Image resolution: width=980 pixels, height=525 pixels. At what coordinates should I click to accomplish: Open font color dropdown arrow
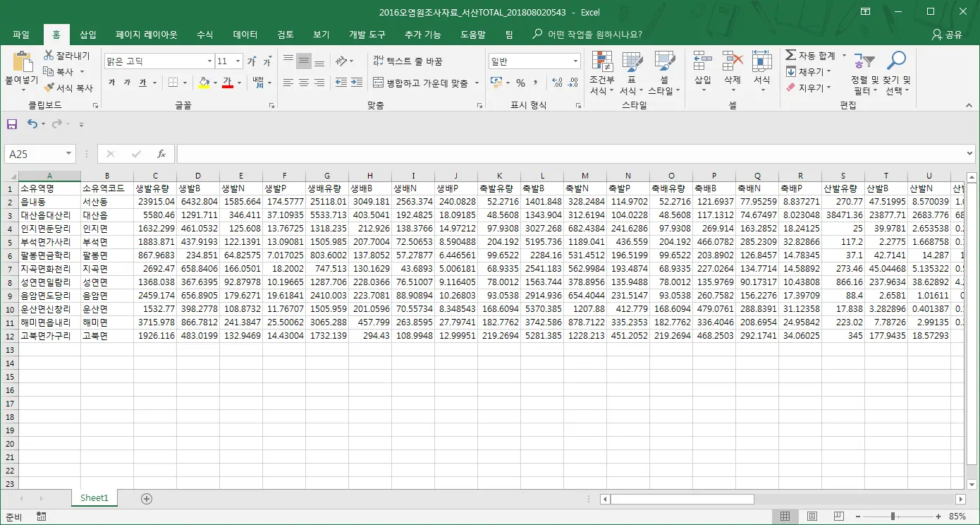pos(239,83)
